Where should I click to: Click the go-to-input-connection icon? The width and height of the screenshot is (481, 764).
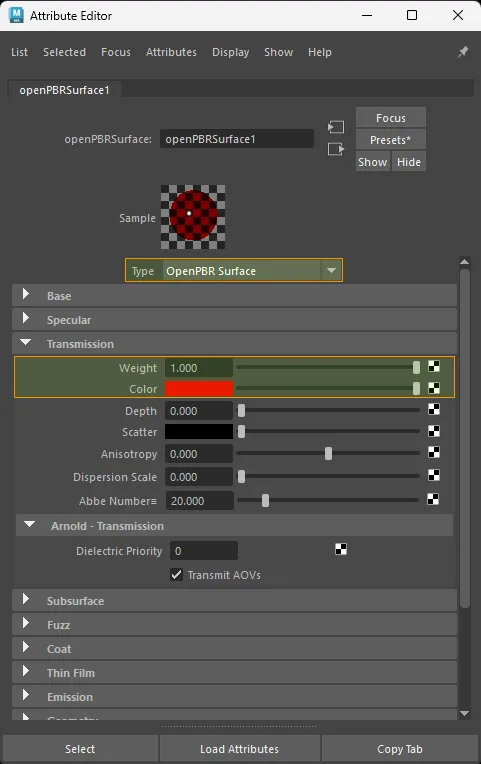336,127
